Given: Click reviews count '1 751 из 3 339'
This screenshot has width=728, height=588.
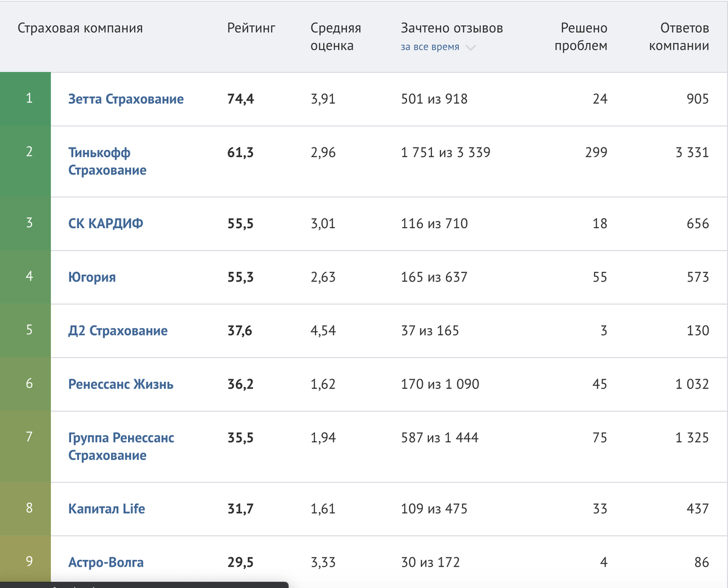Looking at the screenshot, I should click(x=446, y=152).
